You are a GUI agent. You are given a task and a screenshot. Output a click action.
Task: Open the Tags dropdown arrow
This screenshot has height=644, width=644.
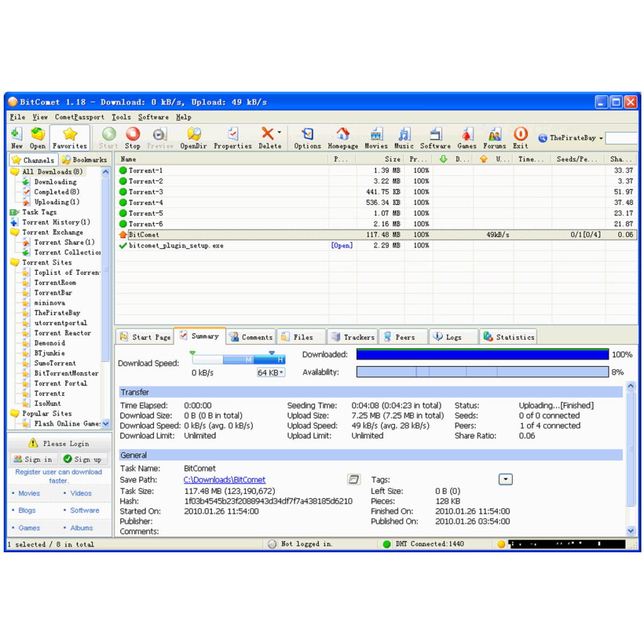click(x=506, y=479)
